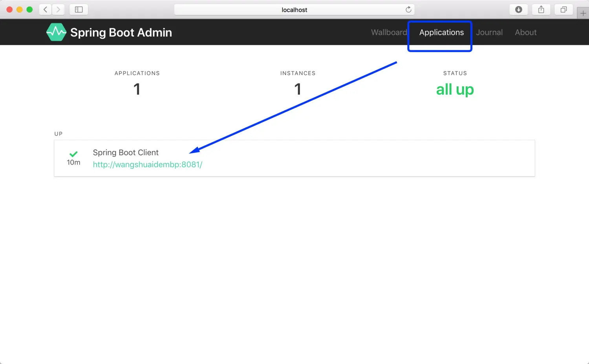The image size is (589, 364).
Task: Switch to the Journal nav tab
Action: click(489, 32)
